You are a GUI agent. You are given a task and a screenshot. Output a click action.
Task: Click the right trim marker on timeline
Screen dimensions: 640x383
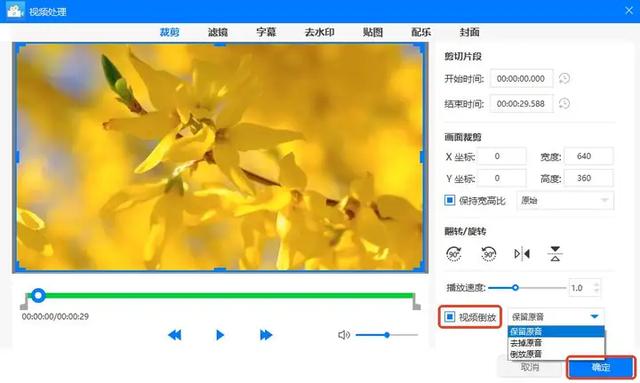(x=416, y=303)
